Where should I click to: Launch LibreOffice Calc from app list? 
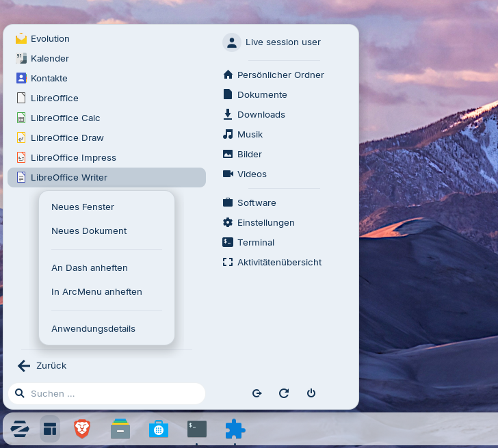[65, 118]
